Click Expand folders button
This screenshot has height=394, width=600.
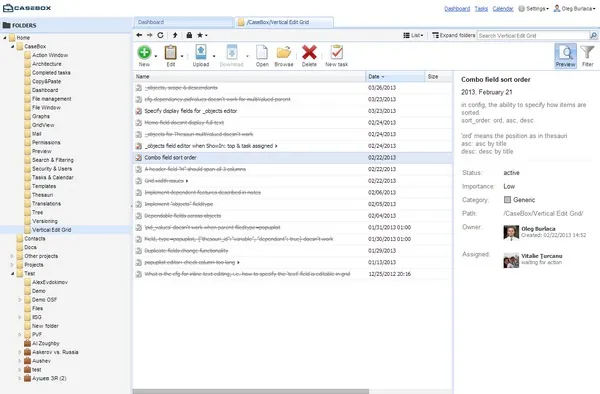coord(453,35)
